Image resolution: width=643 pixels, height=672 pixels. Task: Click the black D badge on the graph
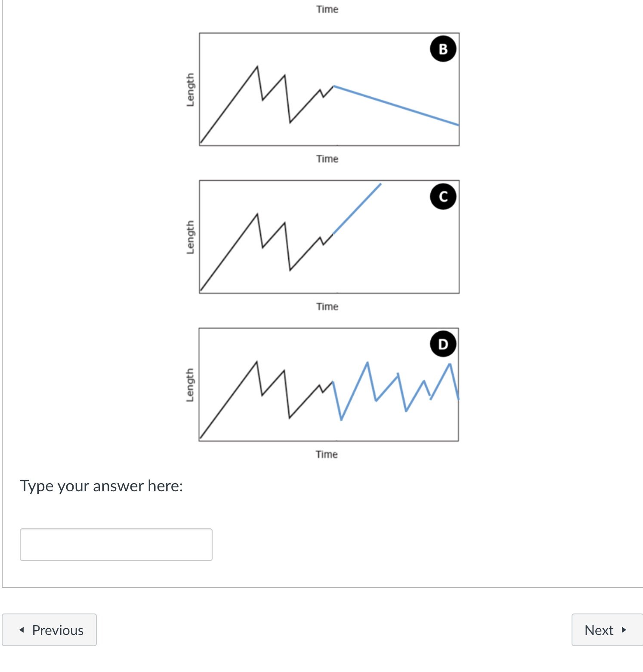pyautogui.click(x=443, y=344)
